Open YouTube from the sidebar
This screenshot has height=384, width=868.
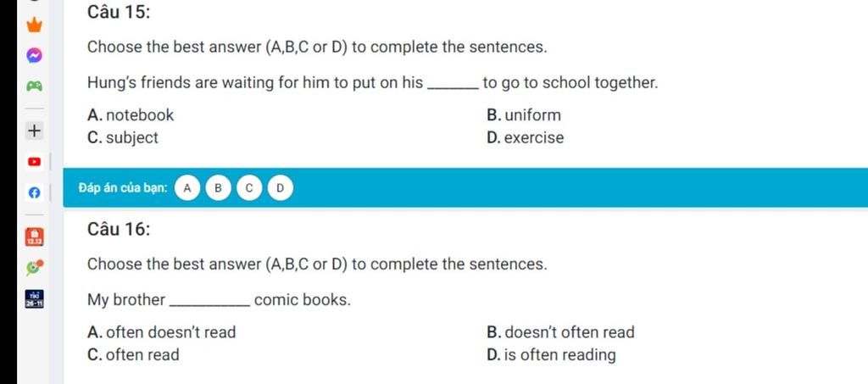point(34,162)
